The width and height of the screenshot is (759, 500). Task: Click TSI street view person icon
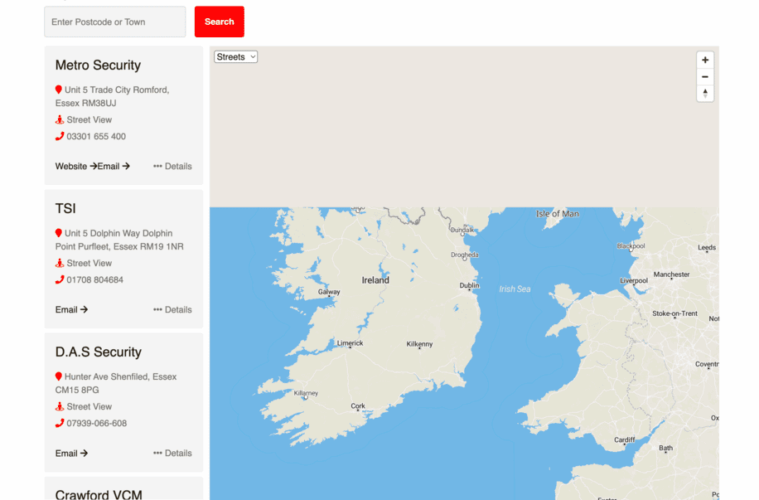click(x=59, y=263)
